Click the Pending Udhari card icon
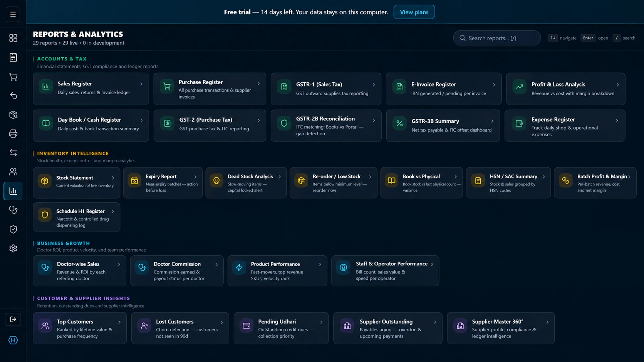Image resolution: width=644 pixels, height=362 pixels. [x=247, y=326]
